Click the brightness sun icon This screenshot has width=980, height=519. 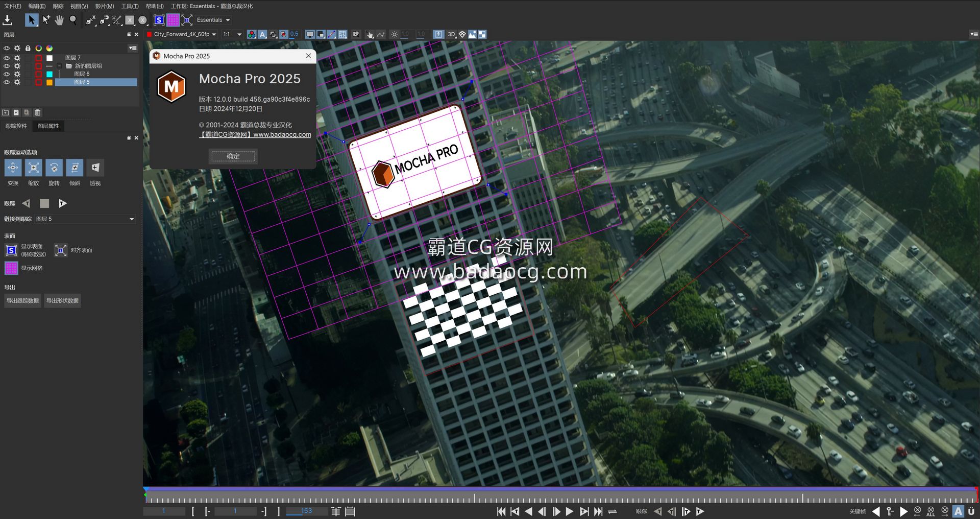tap(394, 34)
